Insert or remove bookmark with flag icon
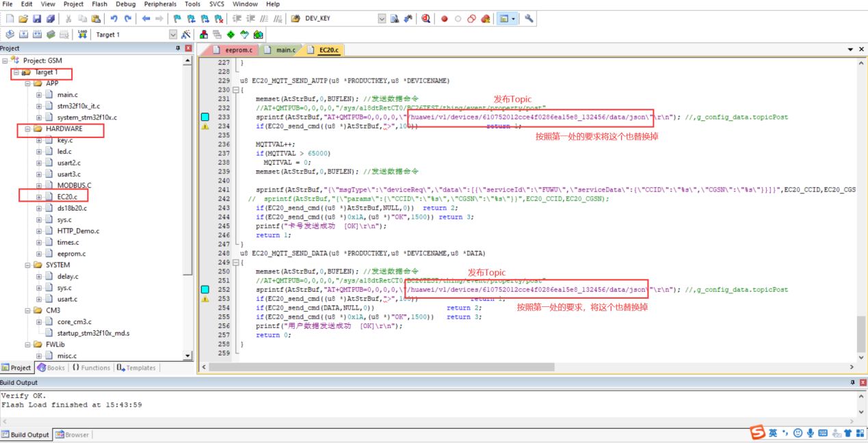 tap(177, 18)
